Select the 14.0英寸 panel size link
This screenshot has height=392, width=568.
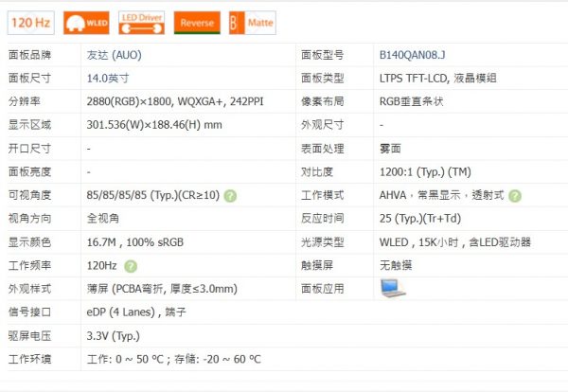click(107, 79)
